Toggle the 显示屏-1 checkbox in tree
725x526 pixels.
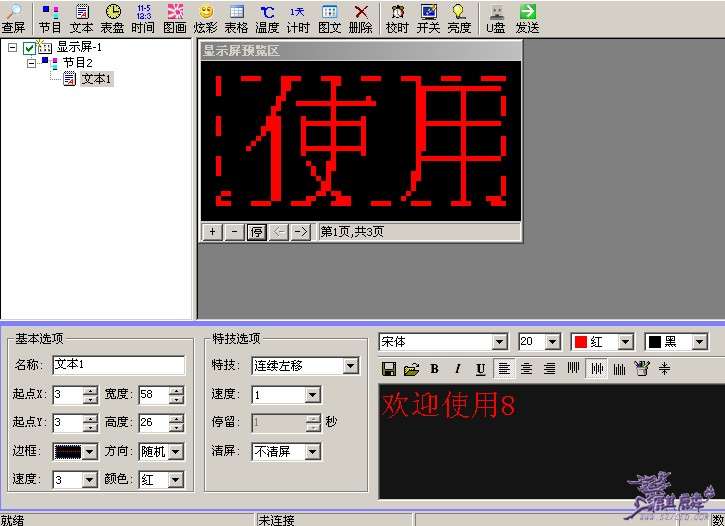click(x=30, y=47)
